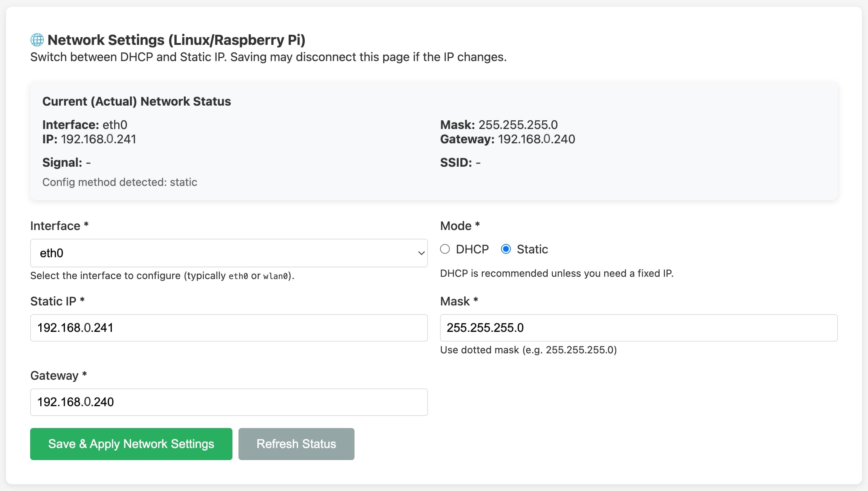Click the current status IP address value

point(98,139)
